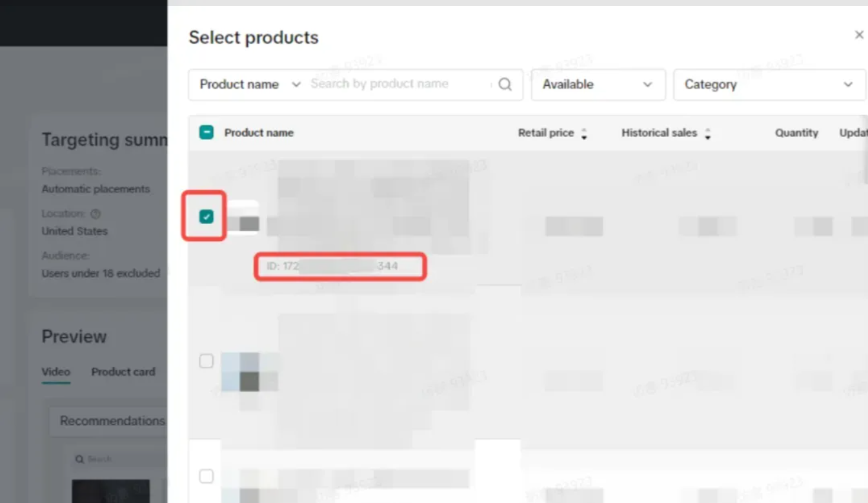Image resolution: width=868 pixels, height=503 pixels.
Task: Open the Product name search-type dropdown
Action: tap(250, 85)
